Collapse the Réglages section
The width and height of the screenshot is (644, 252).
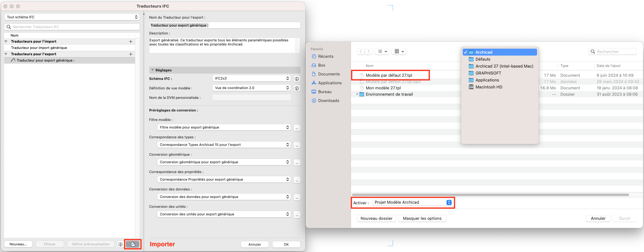pyautogui.click(x=153, y=70)
